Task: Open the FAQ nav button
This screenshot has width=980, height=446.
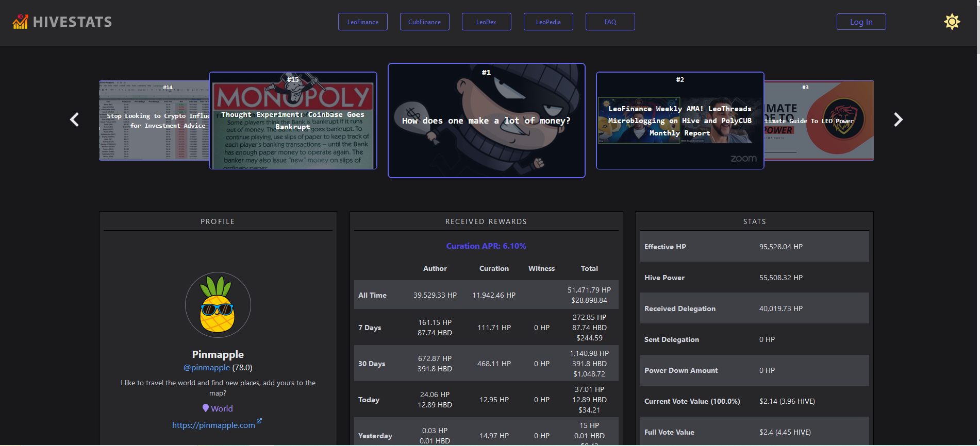Action: coord(610,22)
